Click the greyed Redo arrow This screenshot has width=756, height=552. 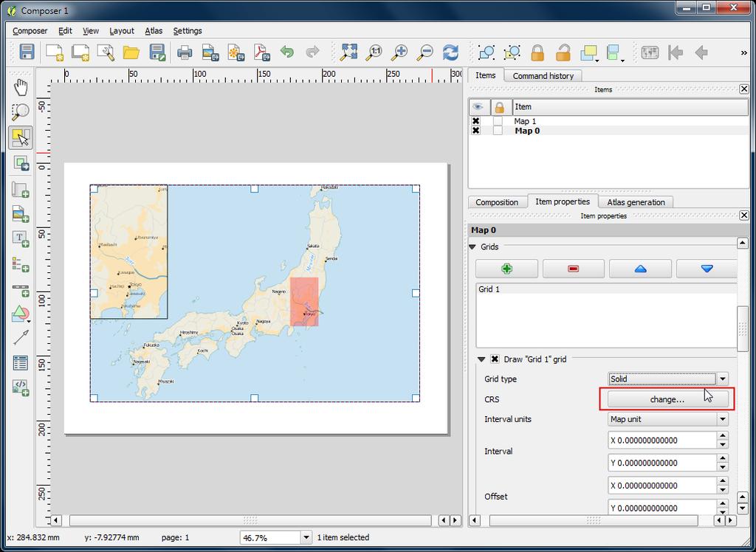[x=313, y=52]
